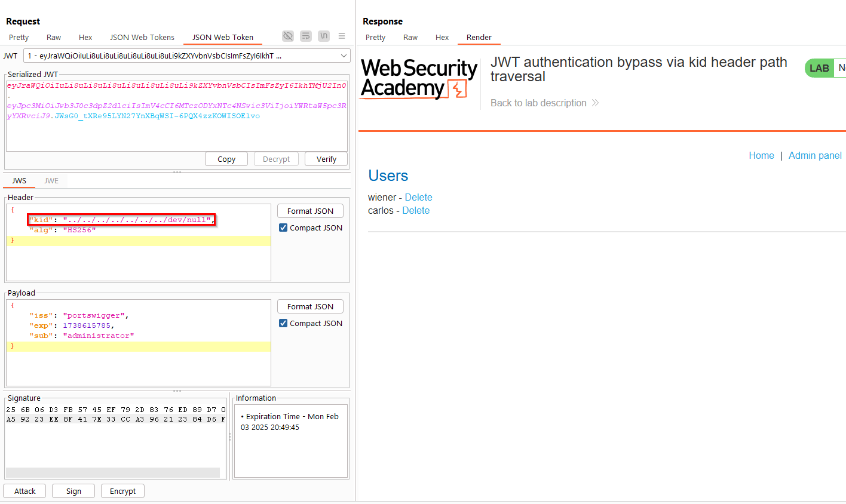Click the Signature horizontal scrollbar
The width and height of the screenshot is (846, 504).
point(113,472)
